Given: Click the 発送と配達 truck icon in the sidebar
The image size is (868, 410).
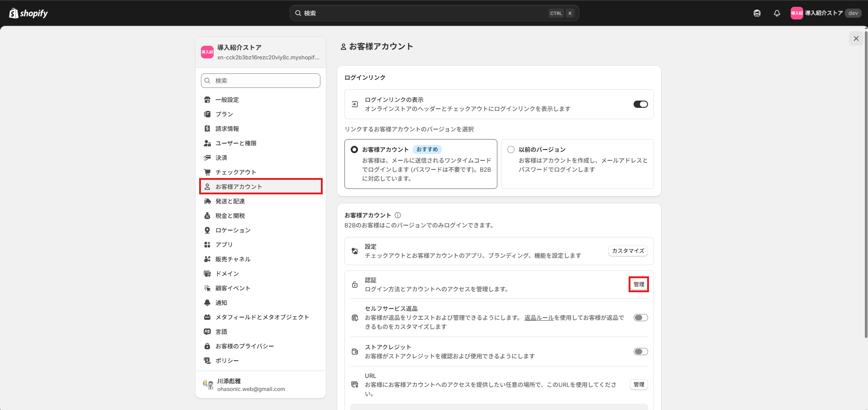Looking at the screenshot, I should [x=207, y=201].
